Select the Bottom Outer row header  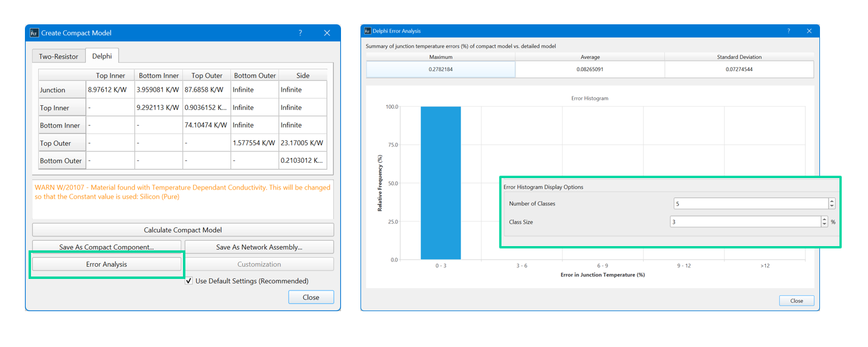(x=62, y=161)
